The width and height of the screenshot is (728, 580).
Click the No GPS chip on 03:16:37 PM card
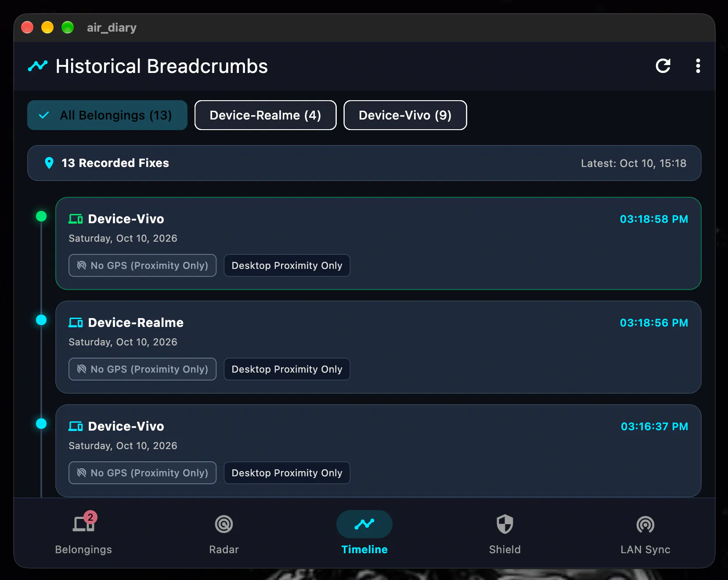[x=143, y=473]
